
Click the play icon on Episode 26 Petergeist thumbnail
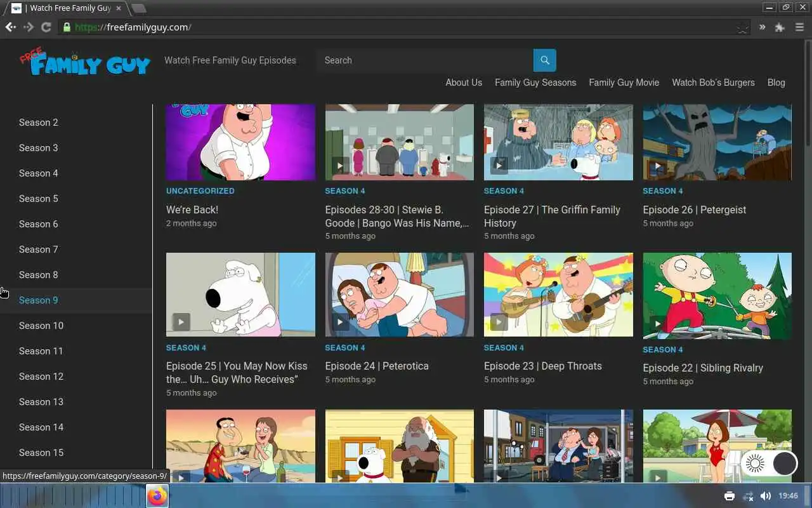tap(658, 166)
